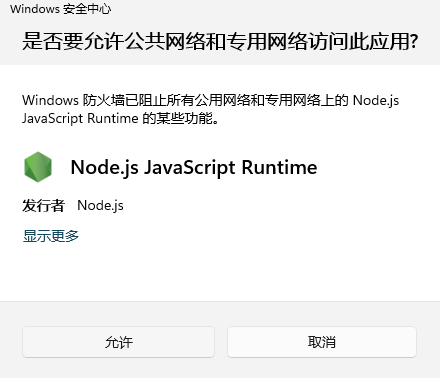The width and height of the screenshot is (440, 378).
Task: Click the heading 是否要允许公共网络和专用网络访问此应用?
Action: [220, 41]
